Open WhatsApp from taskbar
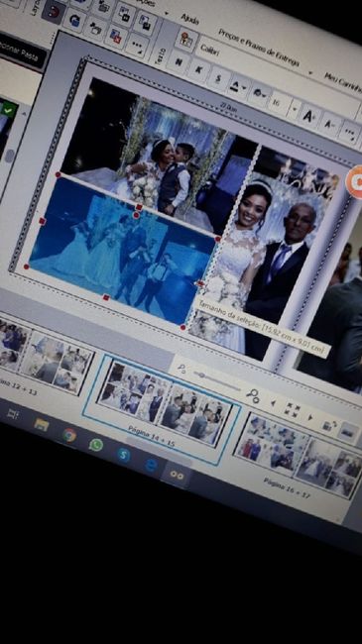362x644 pixels. click(x=96, y=445)
